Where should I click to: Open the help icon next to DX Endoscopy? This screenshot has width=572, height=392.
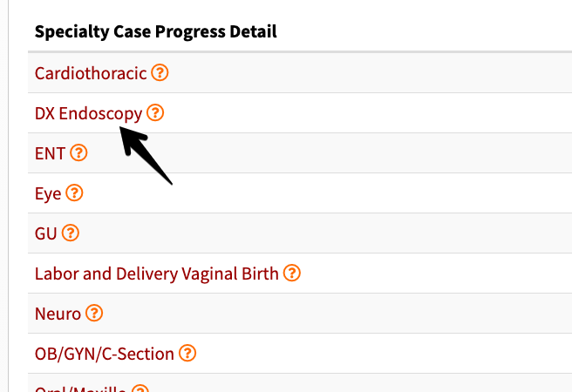tap(155, 112)
